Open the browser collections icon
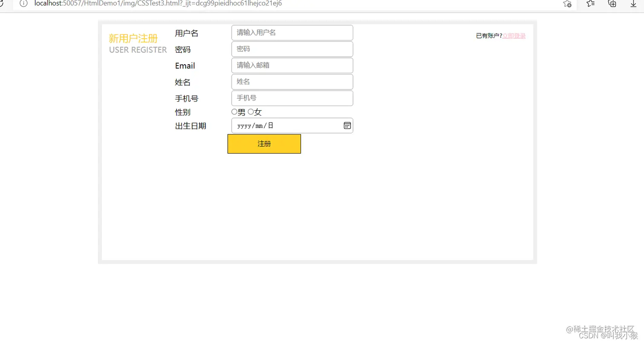This screenshot has width=644, height=343. [x=612, y=3]
